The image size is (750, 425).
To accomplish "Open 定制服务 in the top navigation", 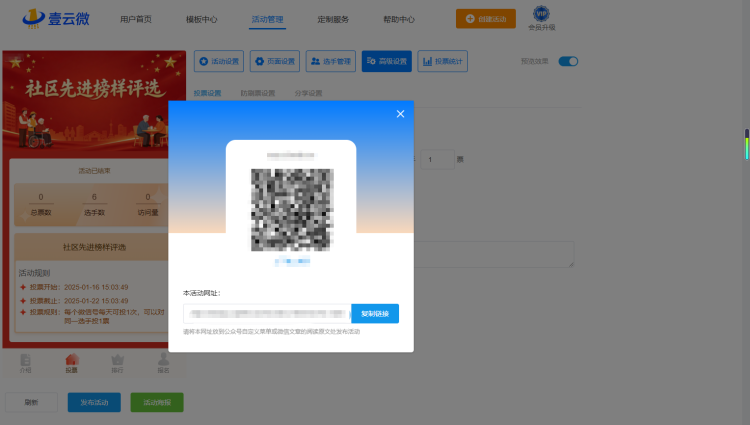I will (333, 20).
